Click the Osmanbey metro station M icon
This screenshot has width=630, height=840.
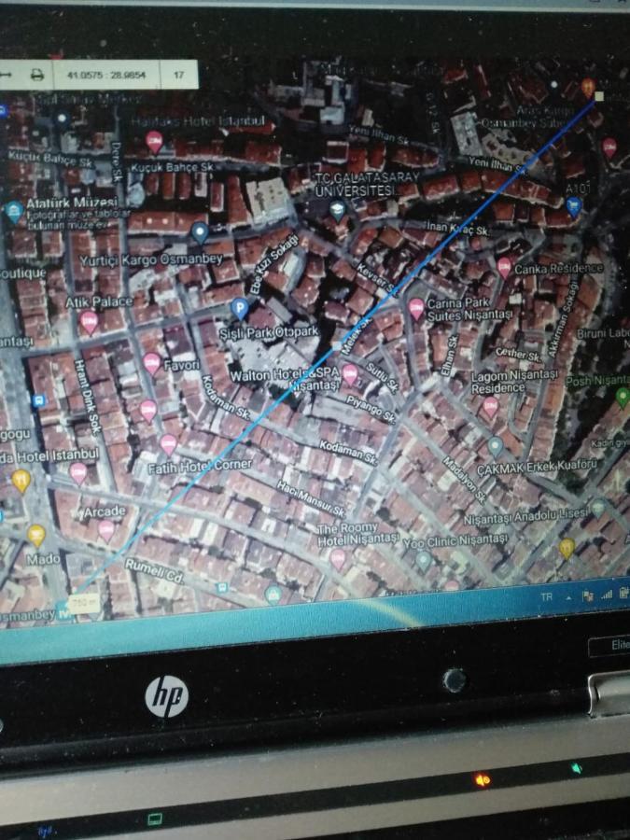[63, 609]
